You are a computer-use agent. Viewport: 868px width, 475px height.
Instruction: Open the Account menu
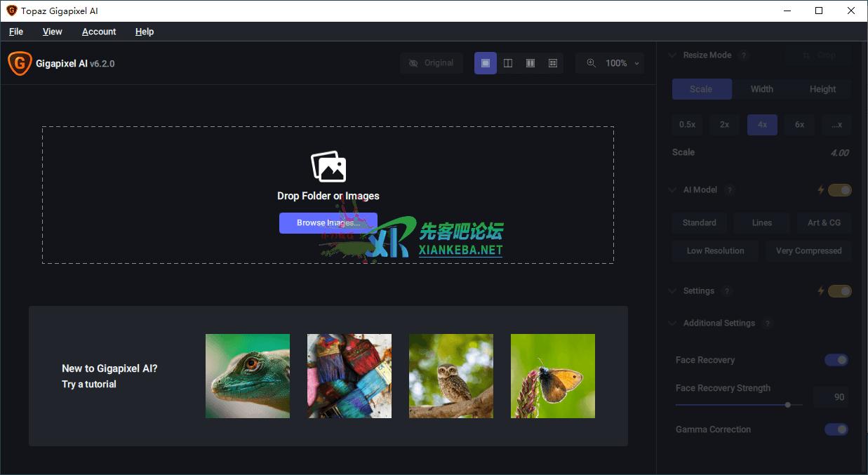coord(99,32)
